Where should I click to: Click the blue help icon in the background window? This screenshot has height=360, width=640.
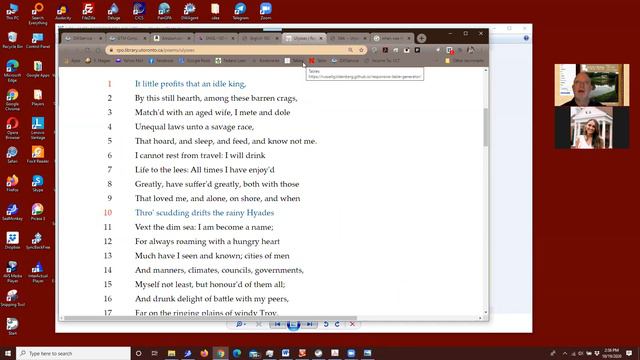tap(526, 38)
